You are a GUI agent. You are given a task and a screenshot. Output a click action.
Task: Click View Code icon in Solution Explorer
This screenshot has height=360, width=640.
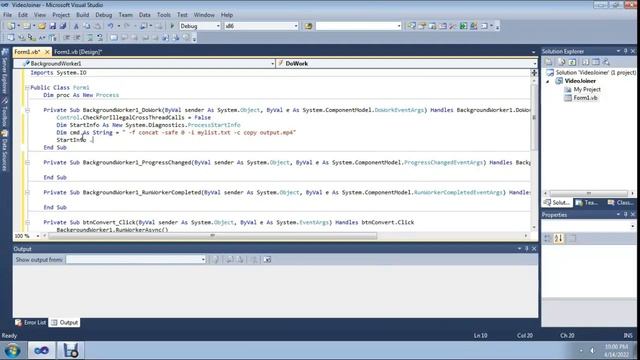[x=585, y=62]
